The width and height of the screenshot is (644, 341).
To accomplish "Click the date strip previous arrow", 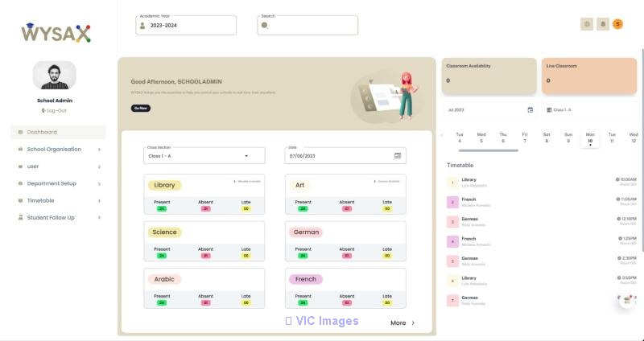I will tap(442, 134).
